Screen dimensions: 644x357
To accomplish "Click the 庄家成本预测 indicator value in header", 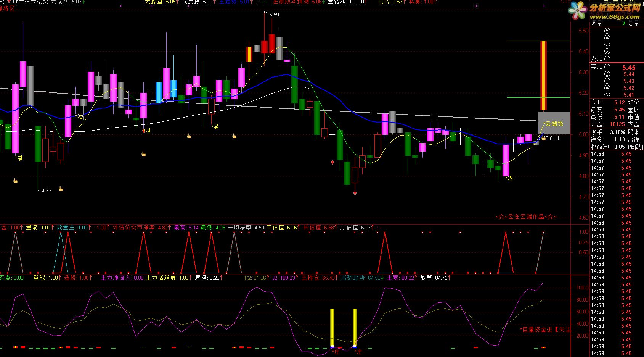I will click(299, 2).
